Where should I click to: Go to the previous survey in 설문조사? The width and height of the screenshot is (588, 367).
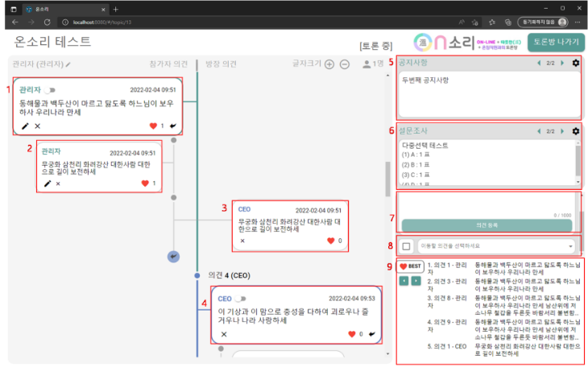(x=538, y=131)
